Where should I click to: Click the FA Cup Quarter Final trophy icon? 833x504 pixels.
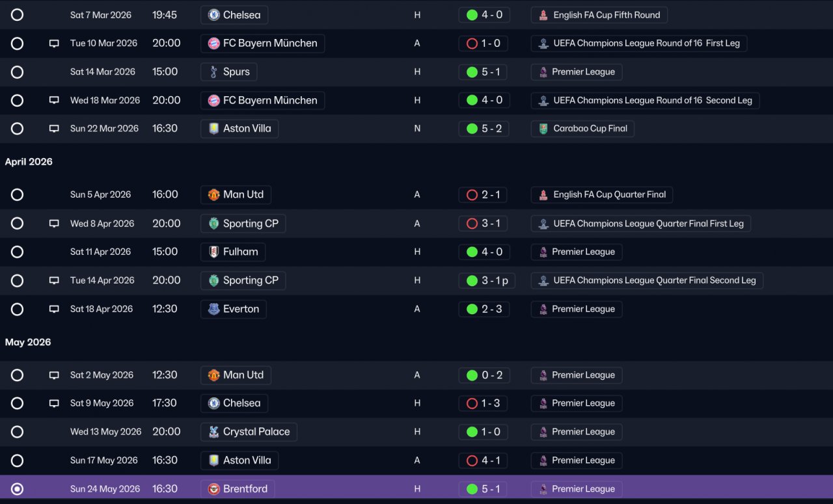tap(543, 194)
